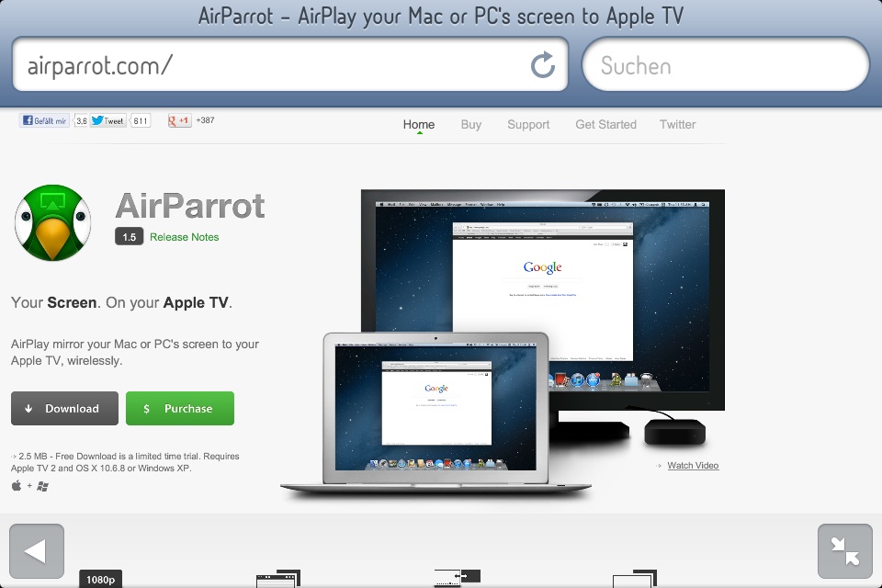The width and height of the screenshot is (882, 588).
Task: Share via the Twitter Tweet button
Action: pos(108,120)
